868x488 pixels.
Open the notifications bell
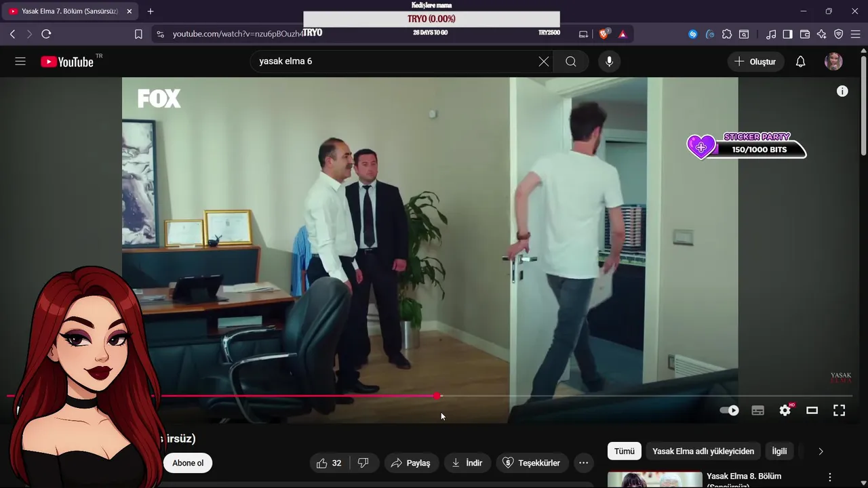click(x=800, y=62)
